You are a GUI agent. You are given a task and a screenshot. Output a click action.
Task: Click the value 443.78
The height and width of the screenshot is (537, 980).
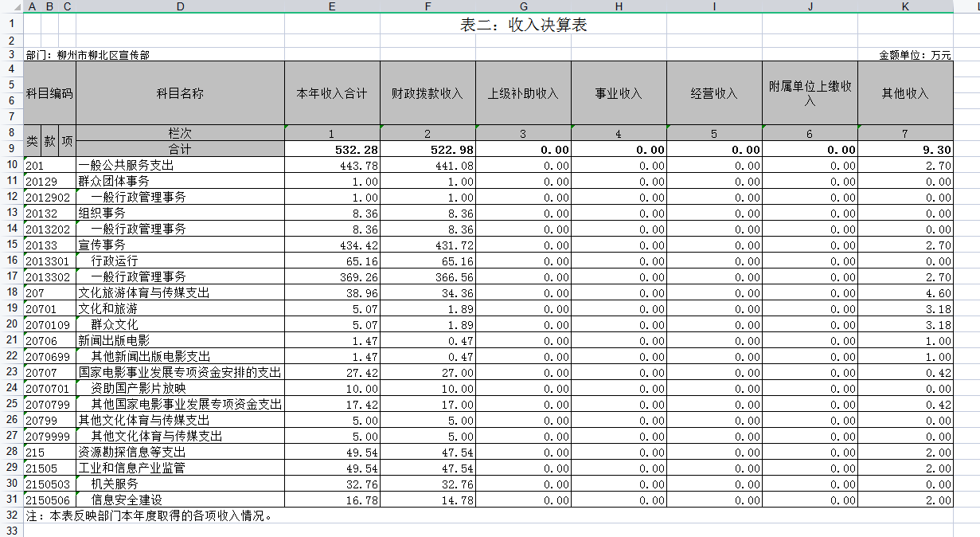pos(332,165)
